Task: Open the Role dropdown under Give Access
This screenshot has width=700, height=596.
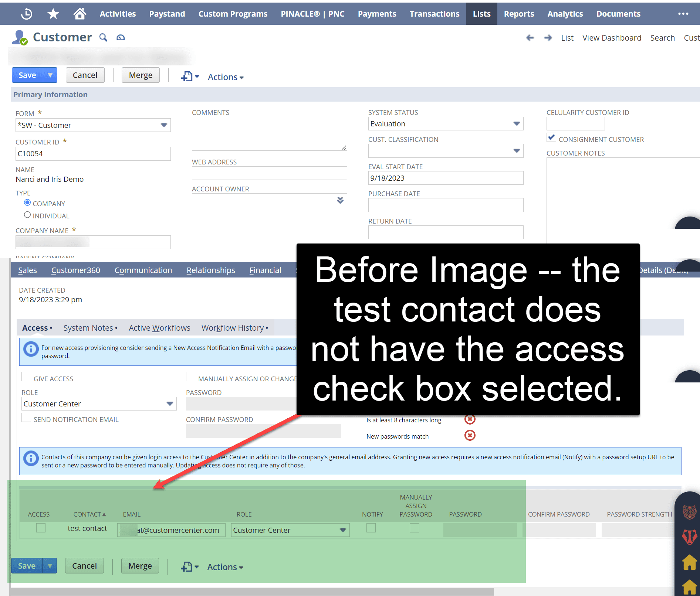Action: point(99,404)
